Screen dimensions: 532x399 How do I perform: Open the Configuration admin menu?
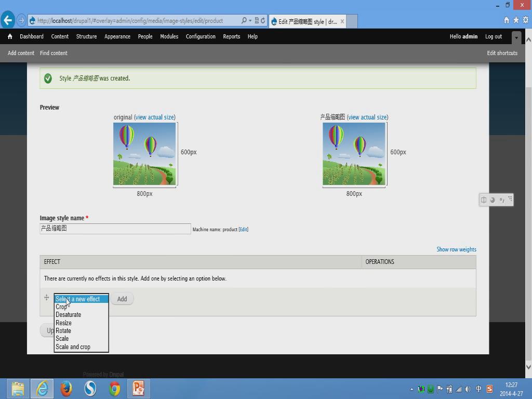[x=201, y=36]
